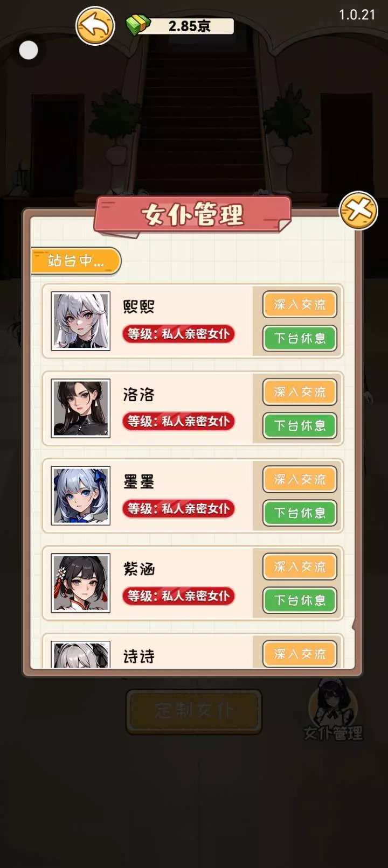The height and width of the screenshot is (868, 388).
Task: Select the 站台中... tab
Action: click(x=76, y=261)
